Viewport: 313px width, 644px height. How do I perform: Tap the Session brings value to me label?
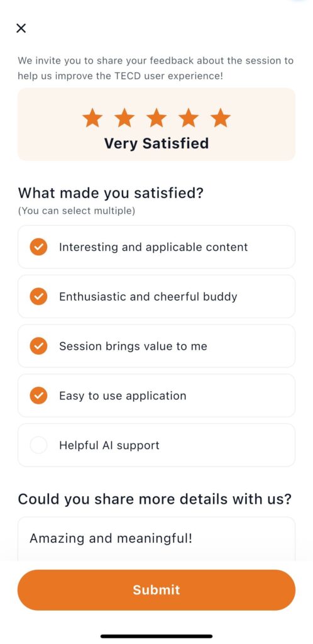point(133,347)
